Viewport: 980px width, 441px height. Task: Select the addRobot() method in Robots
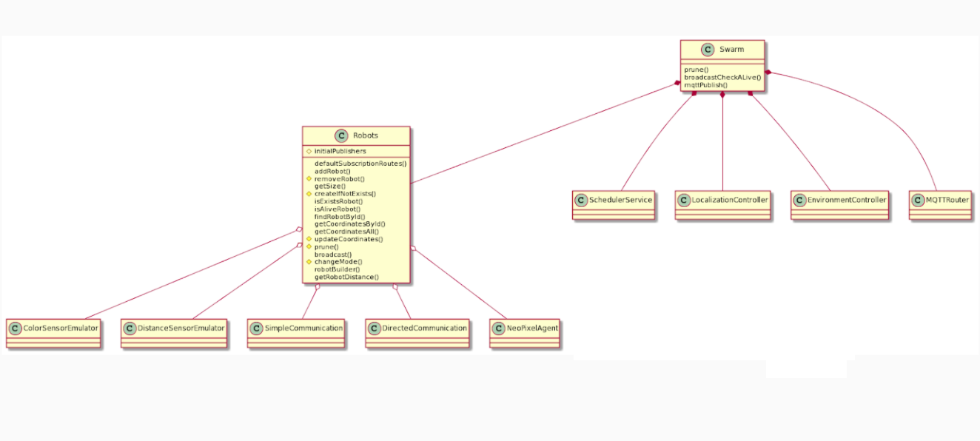(x=331, y=171)
